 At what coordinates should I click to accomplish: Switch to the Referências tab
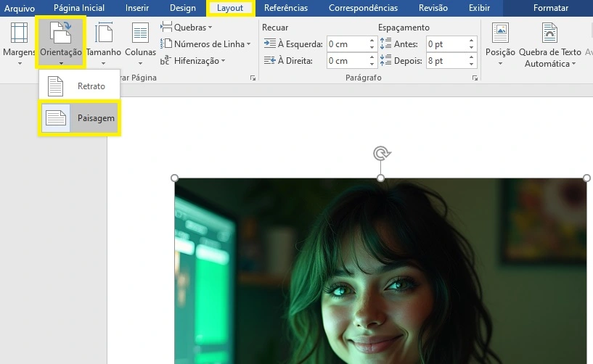click(286, 8)
